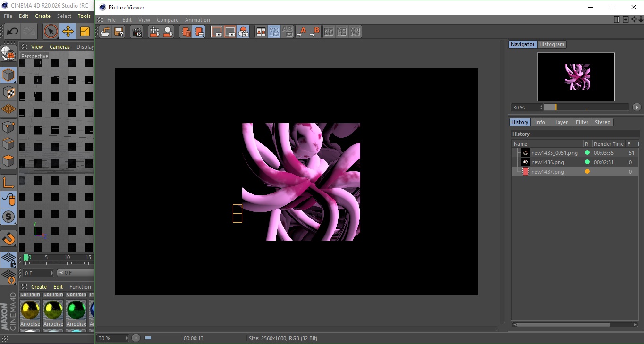Select the Live Selection tool

click(x=51, y=32)
